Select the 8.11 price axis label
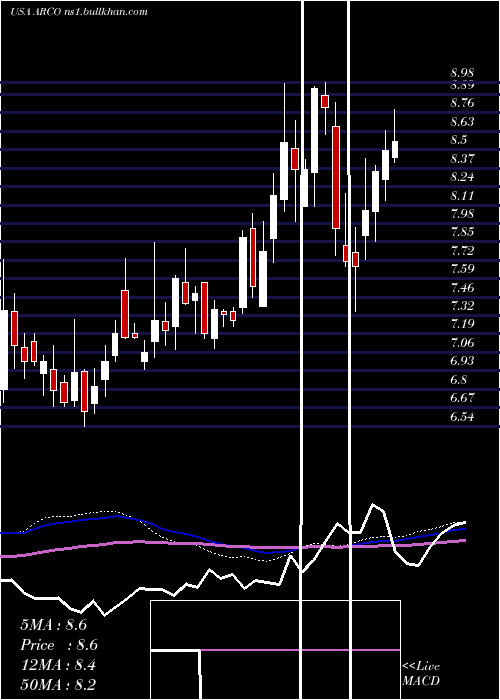 [x=462, y=195]
